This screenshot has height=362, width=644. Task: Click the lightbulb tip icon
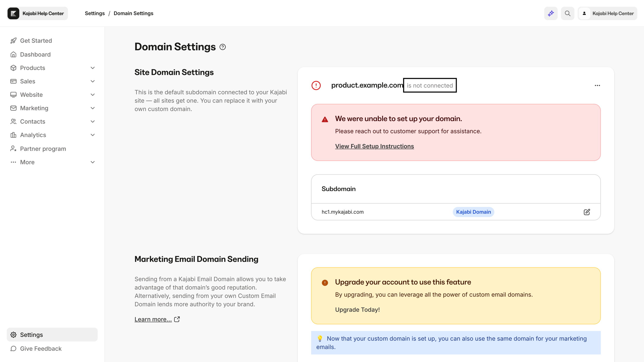320,338
